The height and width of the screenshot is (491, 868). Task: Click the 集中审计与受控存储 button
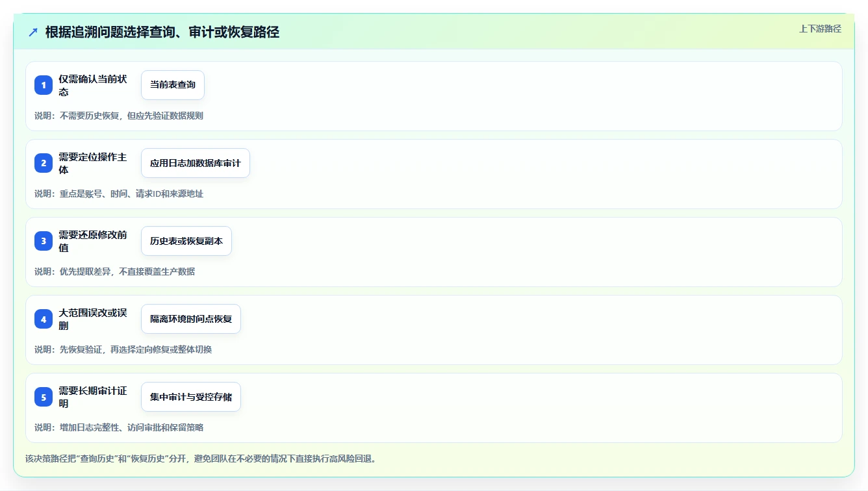point(191,397)
